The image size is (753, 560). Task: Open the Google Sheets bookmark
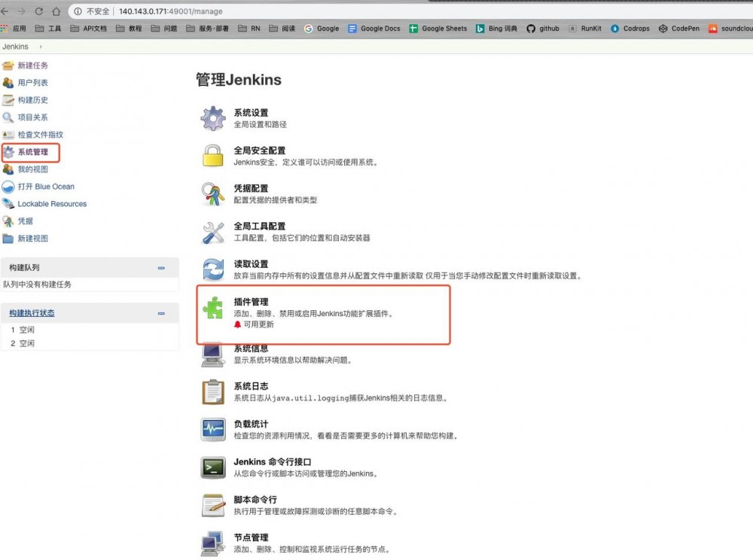coord(438,29)
